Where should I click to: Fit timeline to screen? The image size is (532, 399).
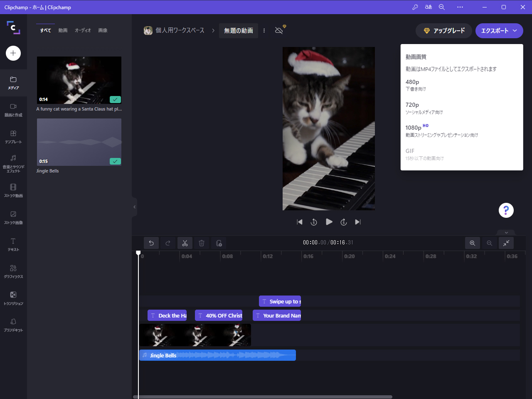click(x=506, y=243)
